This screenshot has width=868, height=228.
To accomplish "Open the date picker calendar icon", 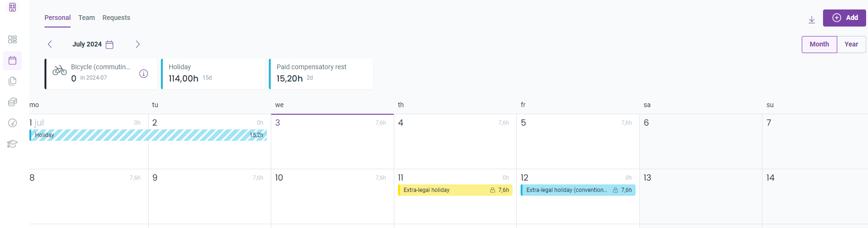I will click(x=109, y=45).
